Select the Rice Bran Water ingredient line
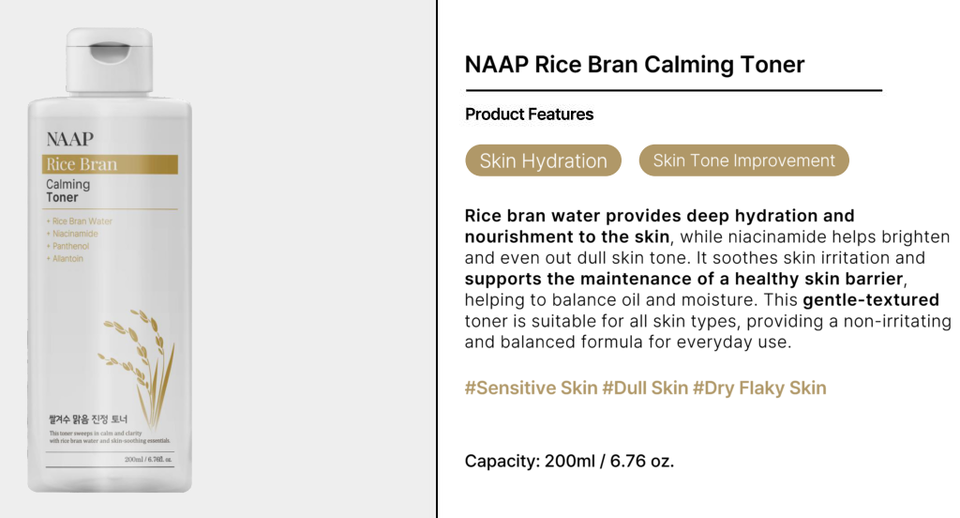 [x=80, y=221]
